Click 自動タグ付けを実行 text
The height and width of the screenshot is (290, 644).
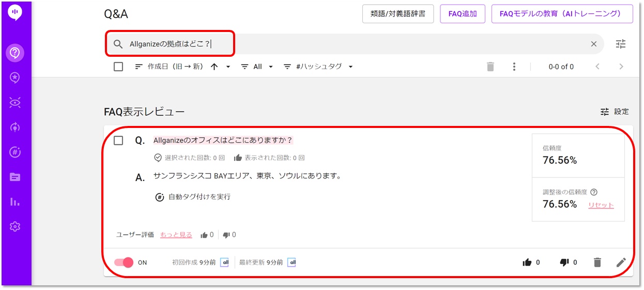coord(200,197)
